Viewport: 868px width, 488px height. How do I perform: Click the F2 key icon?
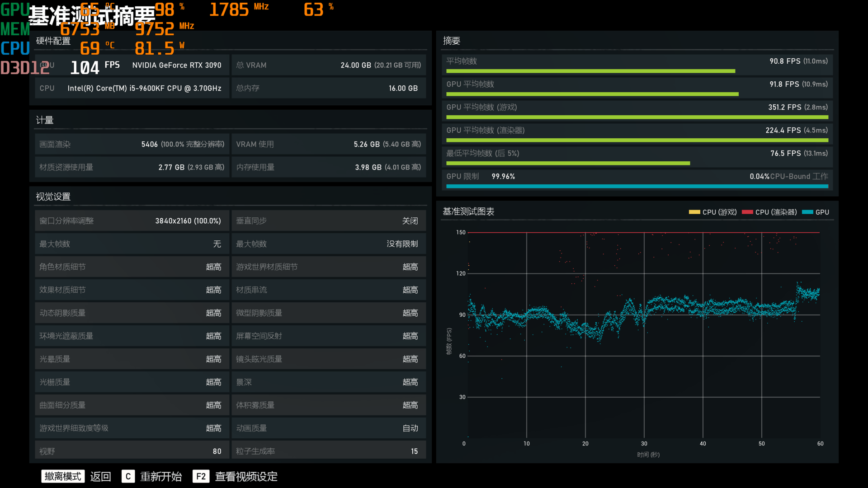click(x=201, y=477)
